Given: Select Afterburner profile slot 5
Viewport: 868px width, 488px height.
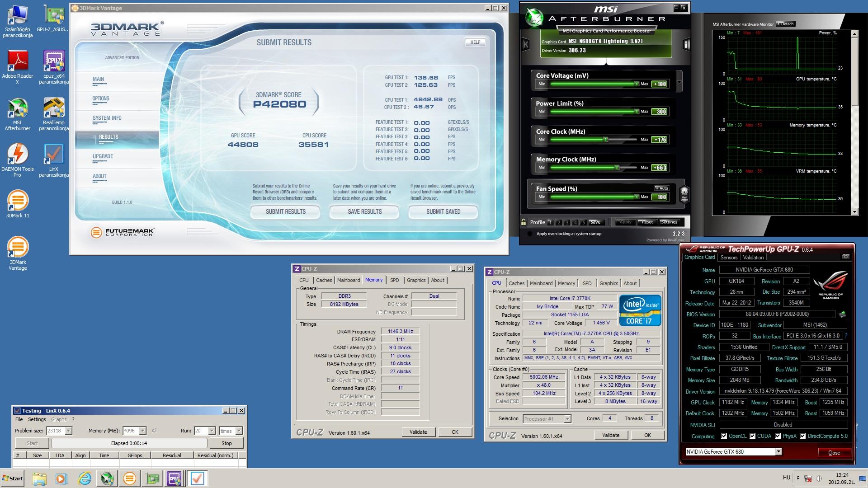Looking at the screenshot, I should click(584, 222).
